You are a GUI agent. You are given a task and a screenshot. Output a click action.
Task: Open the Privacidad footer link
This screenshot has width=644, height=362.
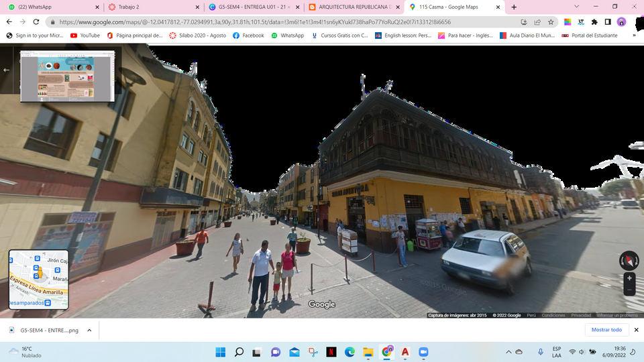coord(581,315)
